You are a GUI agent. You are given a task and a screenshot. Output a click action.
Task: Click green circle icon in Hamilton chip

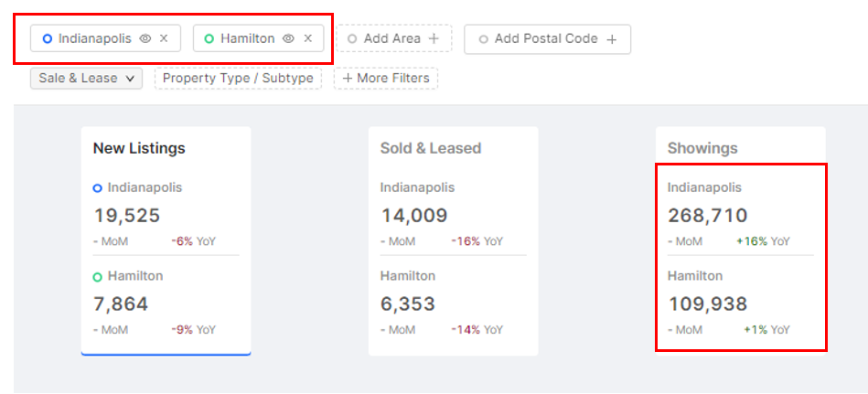tap(209, 38)
